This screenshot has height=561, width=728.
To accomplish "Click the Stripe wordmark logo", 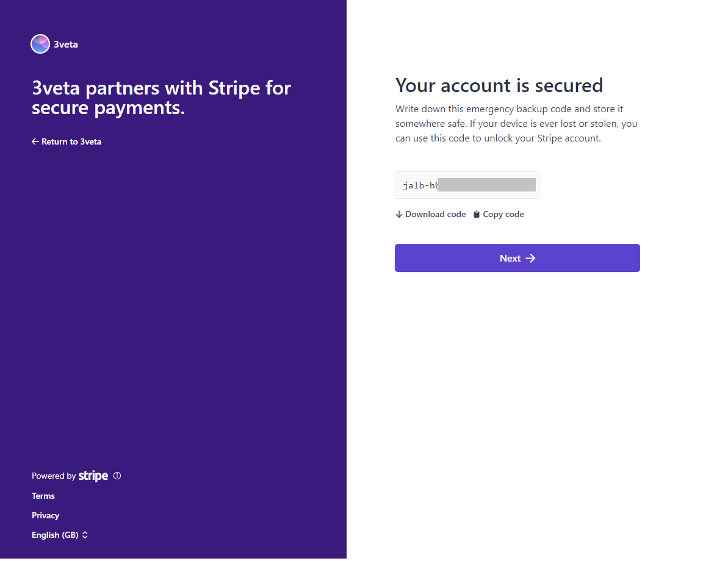I will (x=93, y=476).
